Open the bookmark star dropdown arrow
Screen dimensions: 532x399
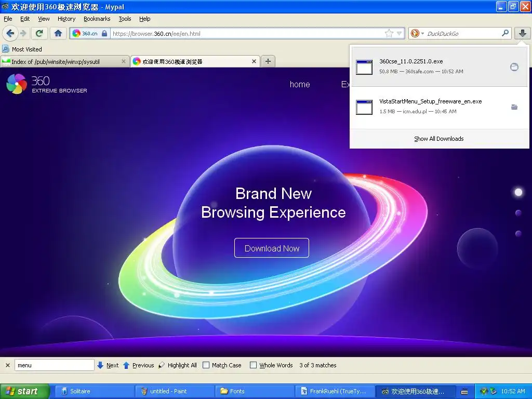(400, 33)
